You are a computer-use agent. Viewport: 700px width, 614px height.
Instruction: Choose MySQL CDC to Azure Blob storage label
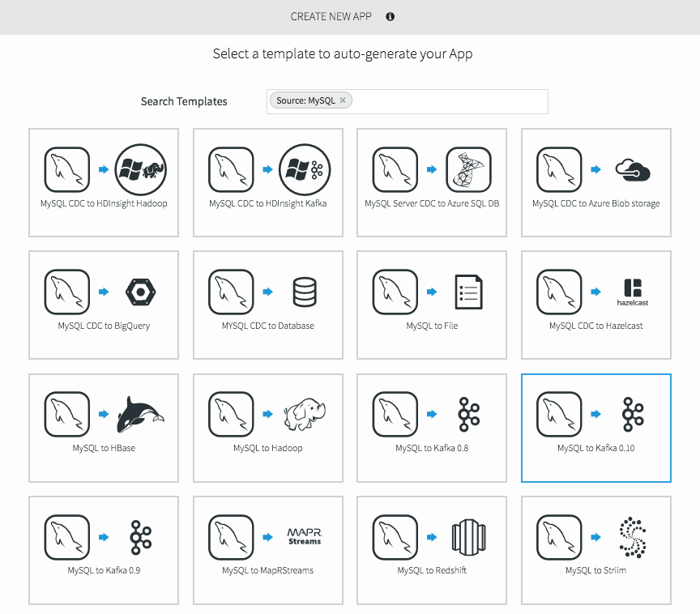(596, 203)
